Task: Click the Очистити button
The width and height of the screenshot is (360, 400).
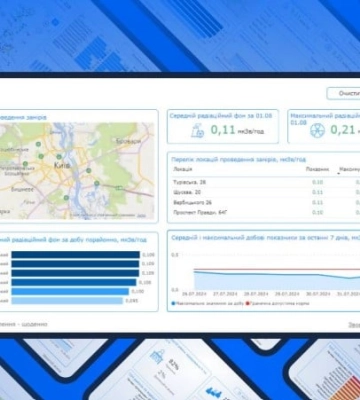Action: click(x=344, y=93)
